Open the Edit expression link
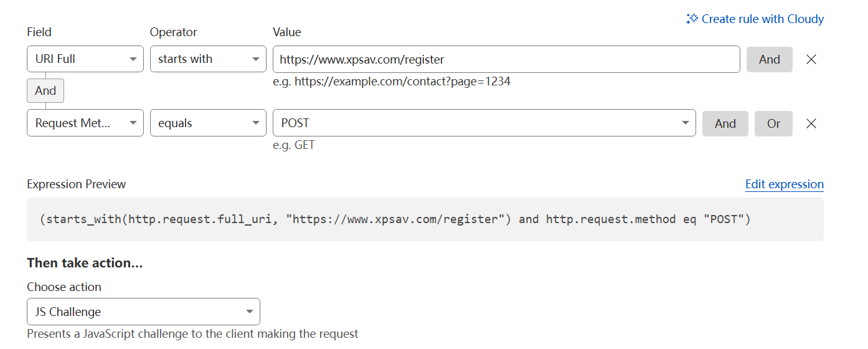 [x=784, y=184]
